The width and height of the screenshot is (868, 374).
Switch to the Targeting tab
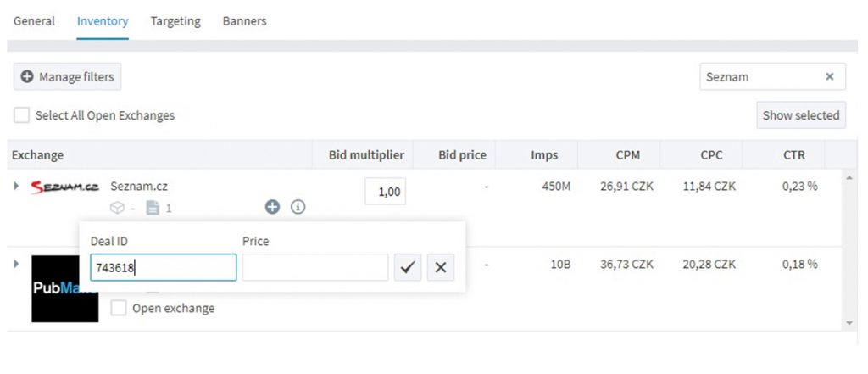(x=175, y=21)
